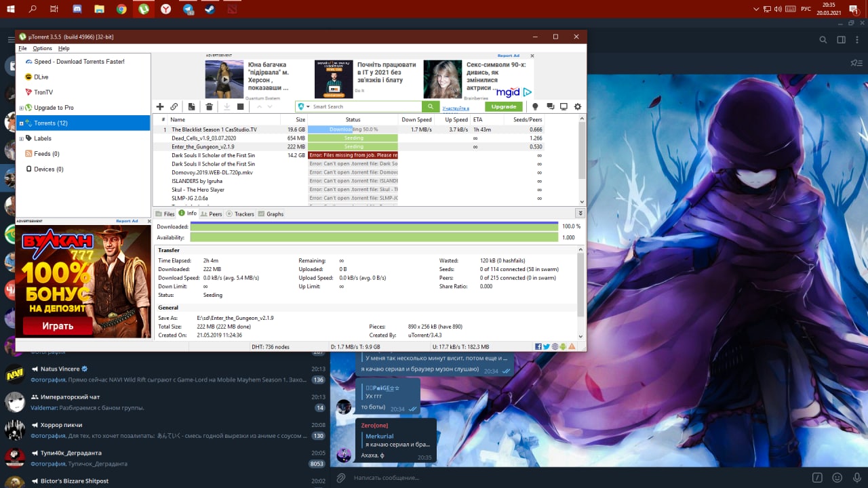Click the green Upgrade button

(504, 106)
